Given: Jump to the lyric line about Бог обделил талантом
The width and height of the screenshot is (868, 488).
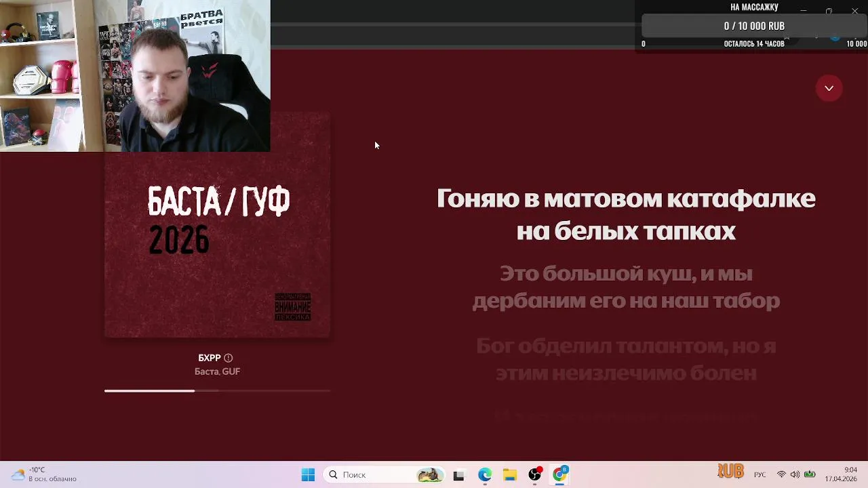Looking at the screenshot, I should coord(626,360).
